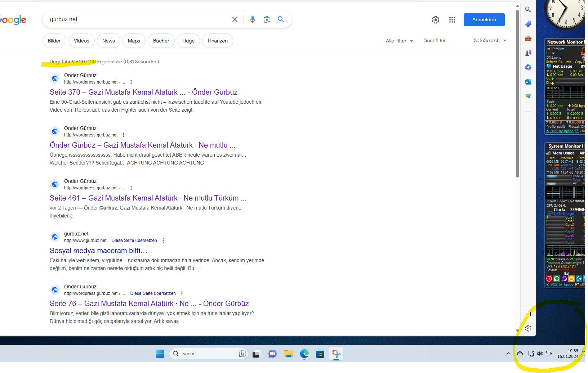Screen dimensions: 588x373
Task: Open Edge sidebar Games chess icon
Action: click(528, 53)
